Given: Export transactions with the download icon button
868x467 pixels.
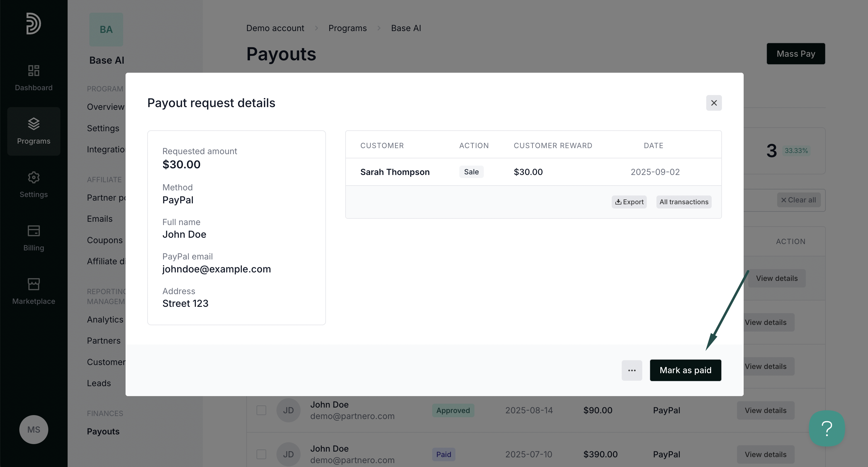Looking at the screenshot, I should 629,202.
